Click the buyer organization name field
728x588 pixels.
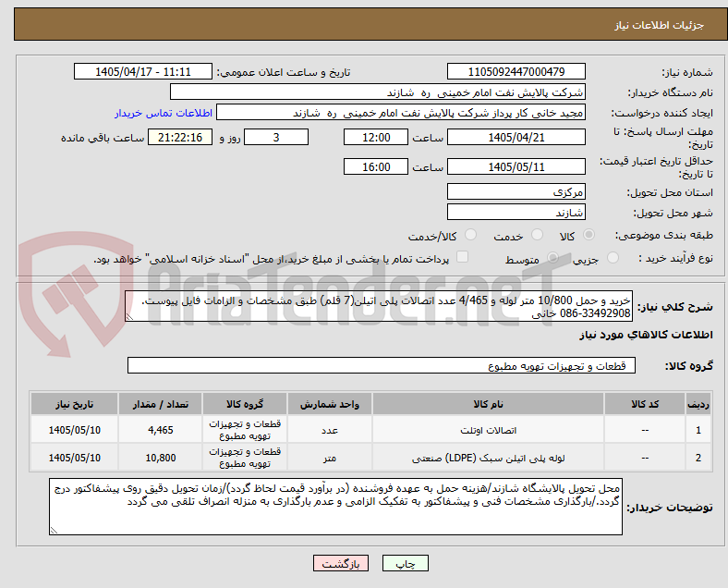tap(378, 92)
